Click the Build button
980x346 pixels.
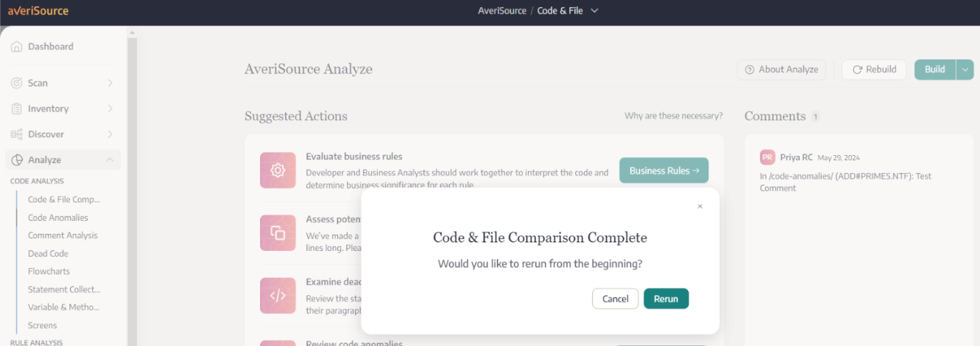[x=934, y=69]
